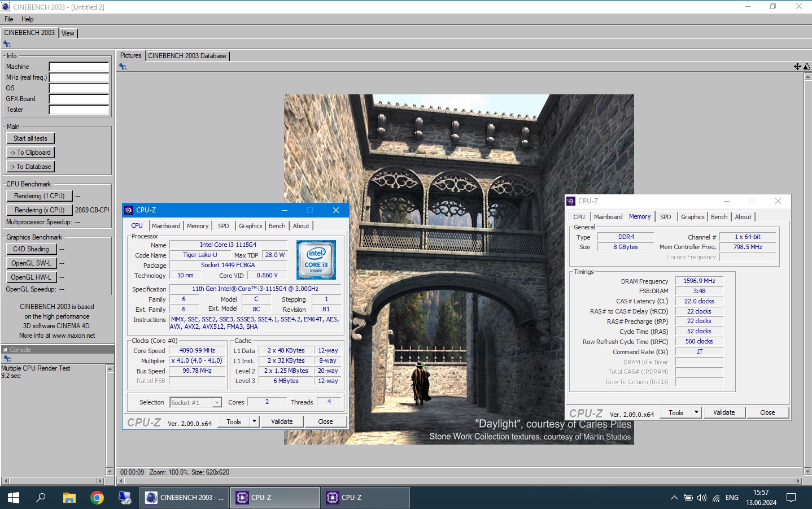Open Socket #1 selection dropdown

point(217,403)
